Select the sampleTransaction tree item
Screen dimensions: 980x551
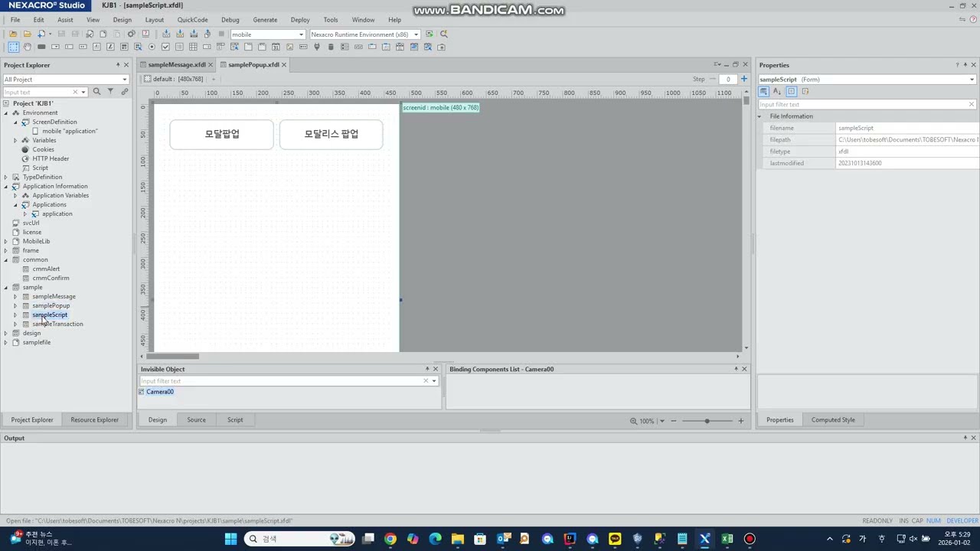57,324
